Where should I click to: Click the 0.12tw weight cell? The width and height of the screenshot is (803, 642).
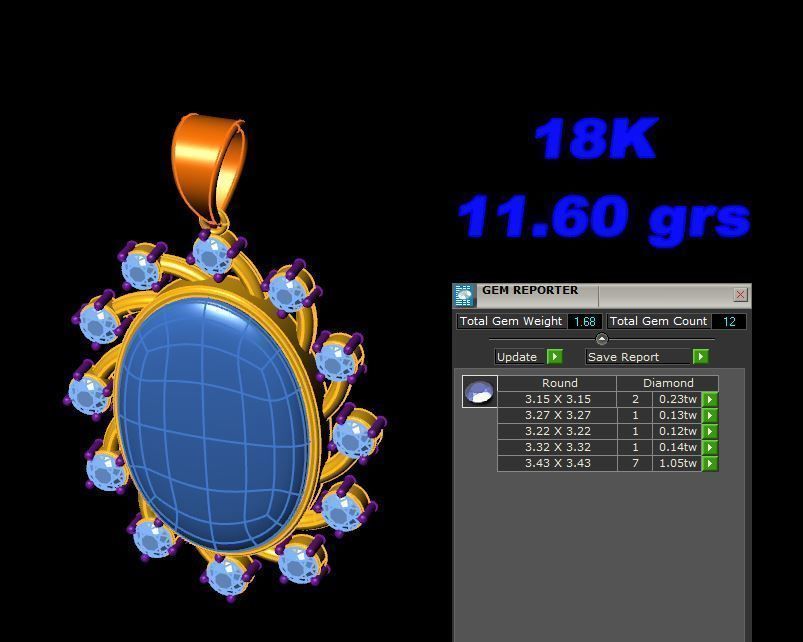677,431
